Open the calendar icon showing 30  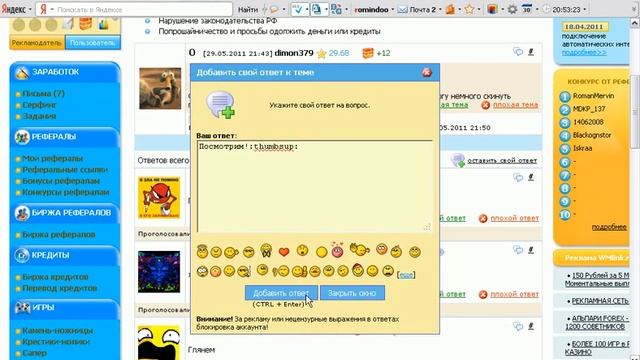coord(527,9)
